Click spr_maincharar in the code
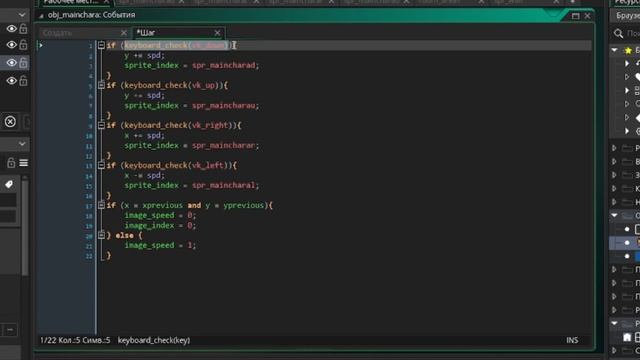This screenshot has width=640, height=360. 223,145
